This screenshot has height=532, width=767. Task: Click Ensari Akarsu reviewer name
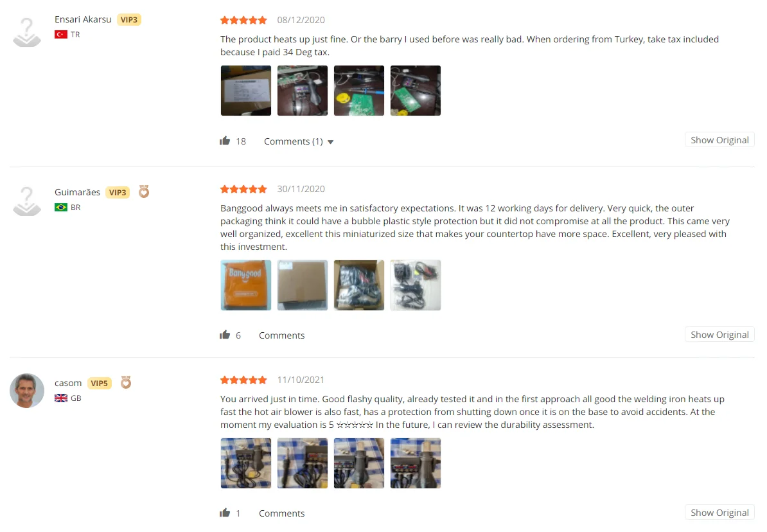[83, 19]
